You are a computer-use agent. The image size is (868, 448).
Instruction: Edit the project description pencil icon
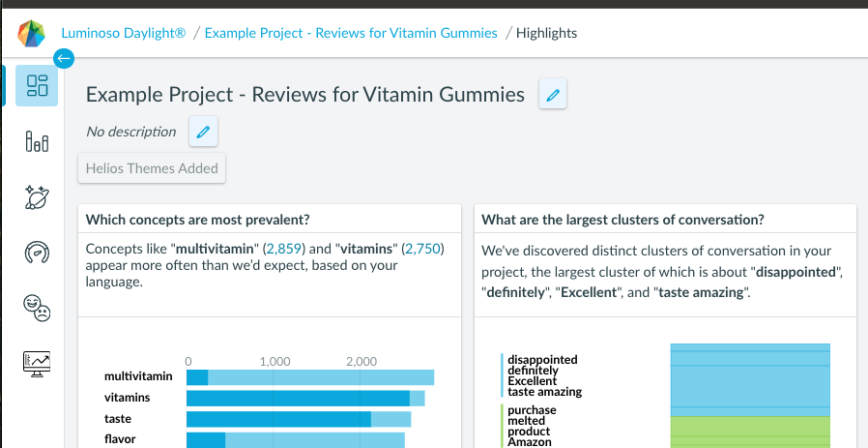(203, 132)
